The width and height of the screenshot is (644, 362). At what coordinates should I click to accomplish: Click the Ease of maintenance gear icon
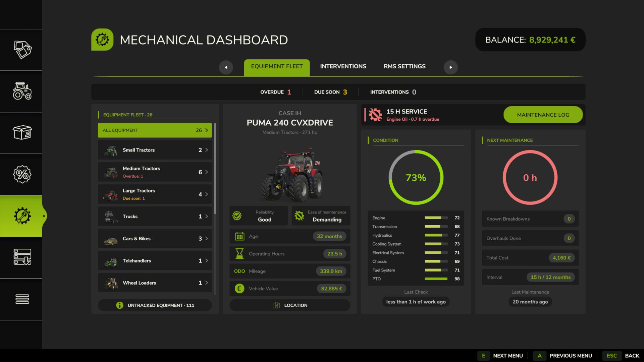[x=299, y=216]
